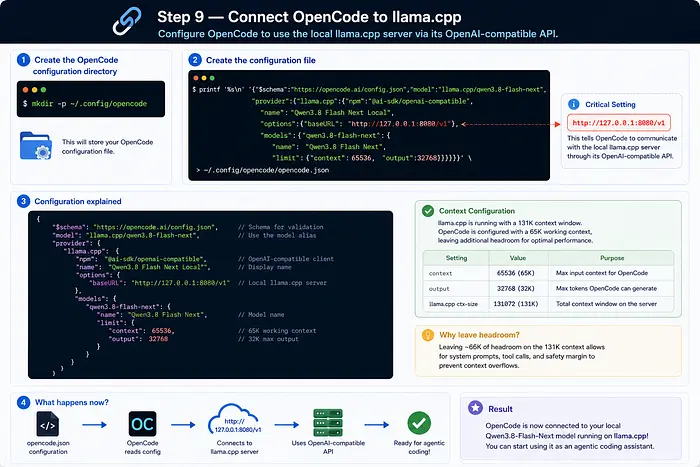Click the opencode.json configuration label
This screenshot has width=700, height=467.
pos(48,447)
